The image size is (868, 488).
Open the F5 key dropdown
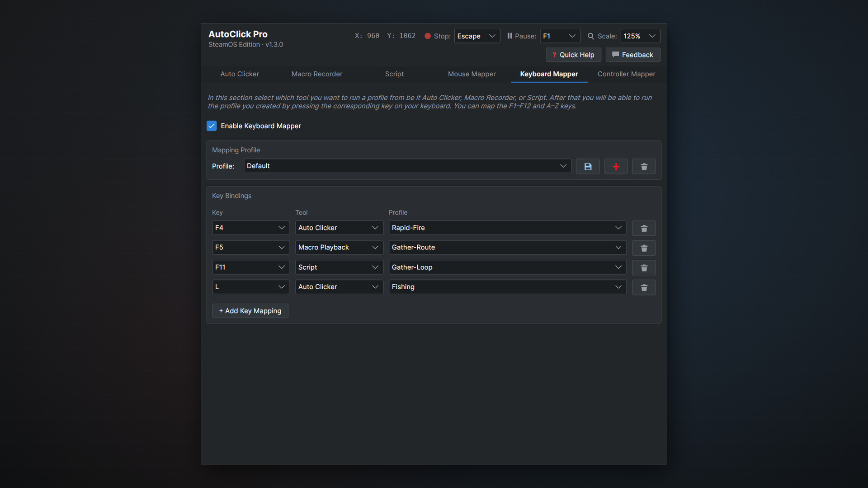(251, 247)
